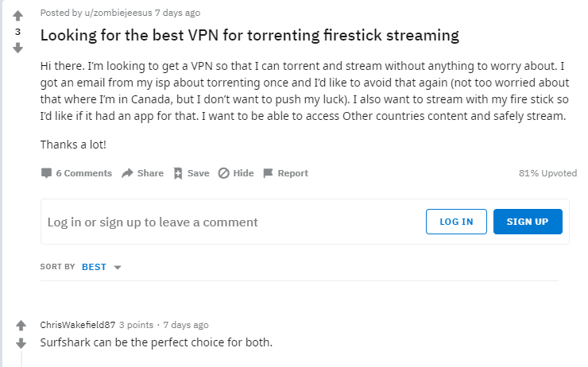Open the 6 Comments speech bubble icon
The width and height of the screenshot is (588, 367).
[46, 173]
